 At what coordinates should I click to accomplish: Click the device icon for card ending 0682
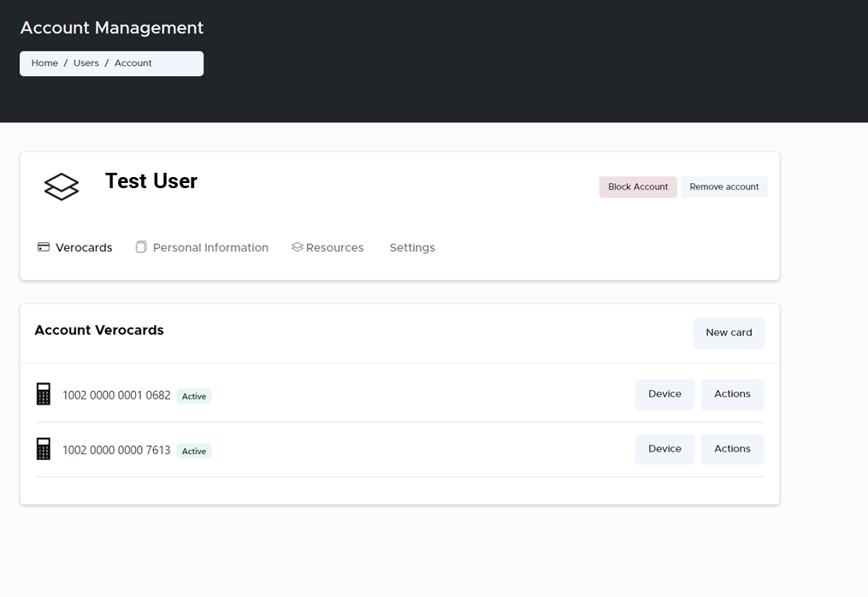pyautogui.click(x=44, y=394)
